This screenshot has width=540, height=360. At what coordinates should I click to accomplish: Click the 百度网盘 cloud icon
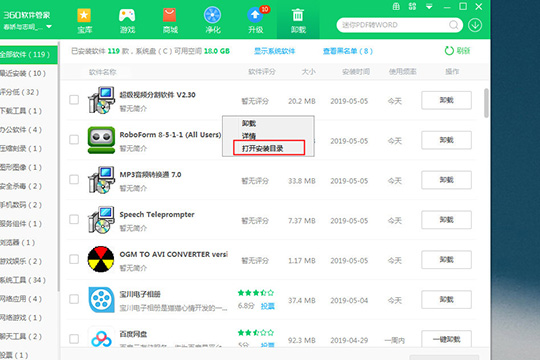click(101, 338)
